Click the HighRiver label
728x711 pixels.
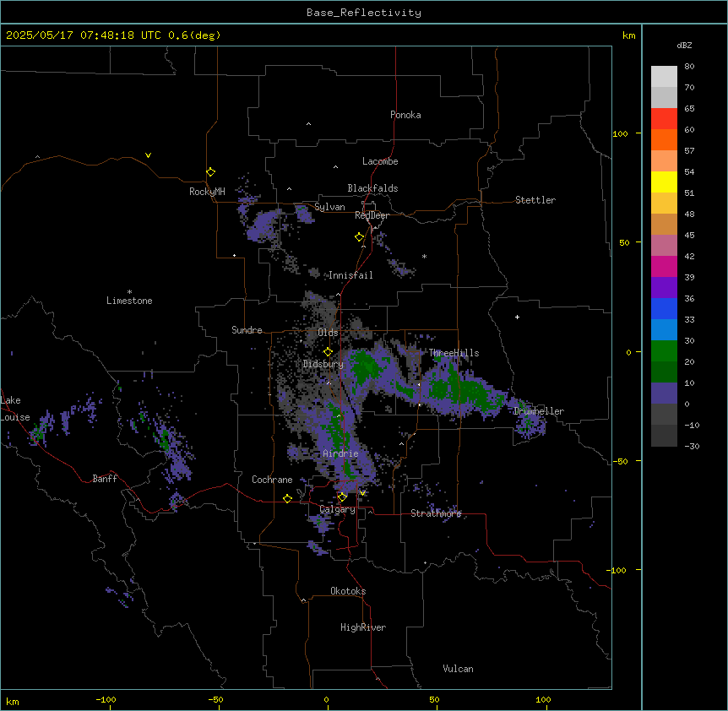click(363, 627)
